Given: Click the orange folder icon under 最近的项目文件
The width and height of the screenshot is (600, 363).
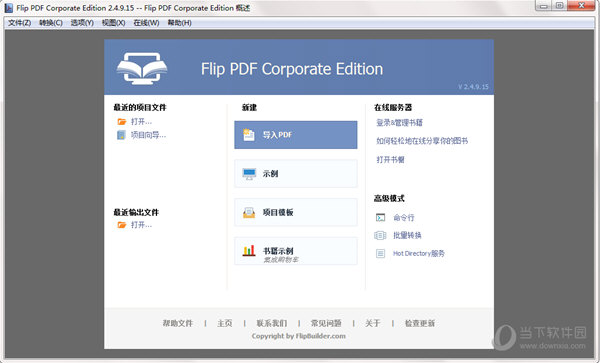Looking at the screenshot, I should [122, 122].
